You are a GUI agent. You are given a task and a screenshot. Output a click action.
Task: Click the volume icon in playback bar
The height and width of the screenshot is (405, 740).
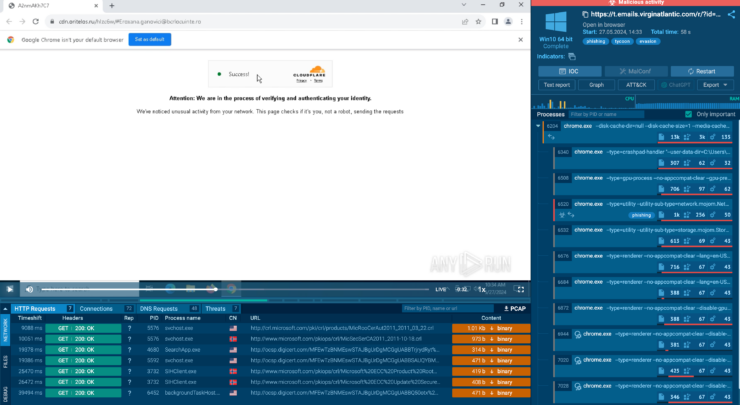29,289
